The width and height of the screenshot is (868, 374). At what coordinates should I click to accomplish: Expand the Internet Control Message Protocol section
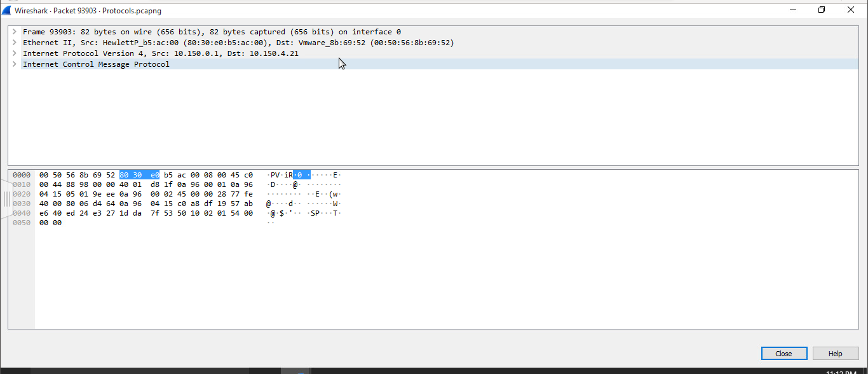(x=14, y=64)
